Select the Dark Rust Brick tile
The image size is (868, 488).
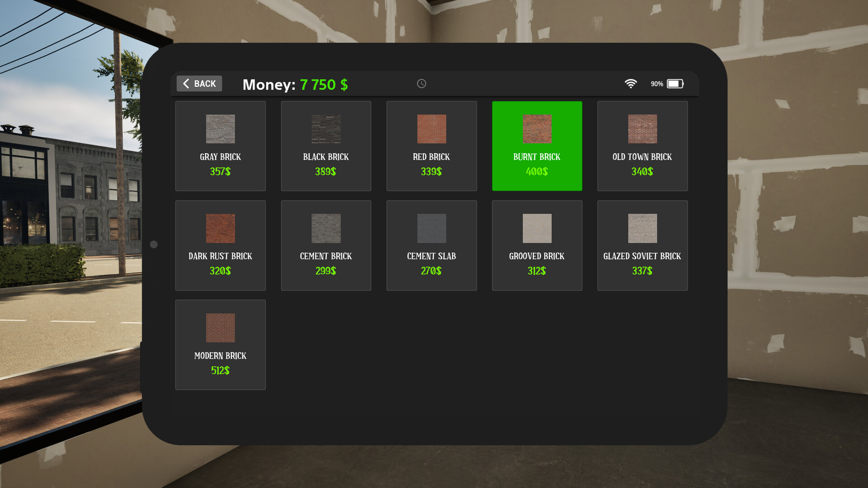click(220, 245)
